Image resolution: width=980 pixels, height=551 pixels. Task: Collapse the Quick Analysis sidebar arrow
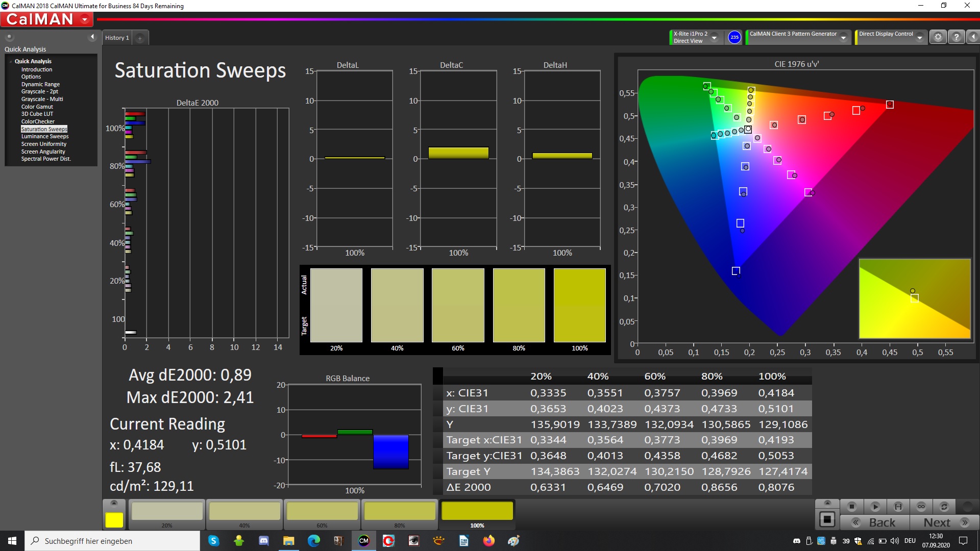(x=92, y=37)
